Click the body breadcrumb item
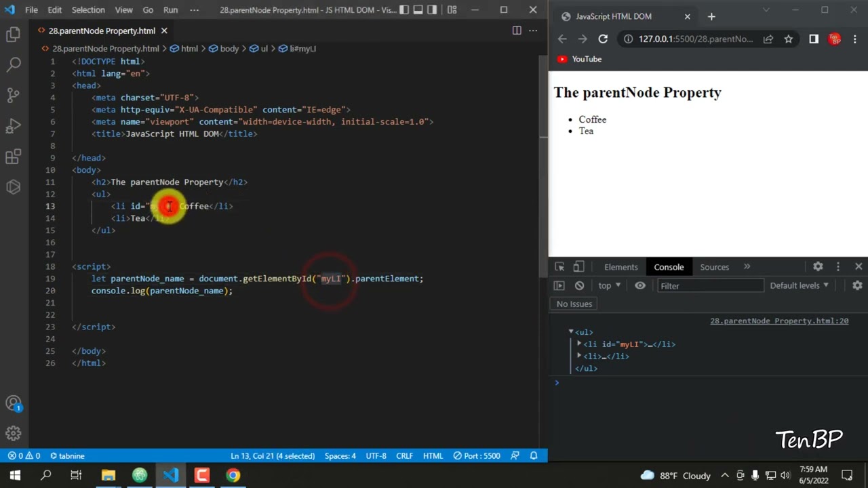 (224, 49)
